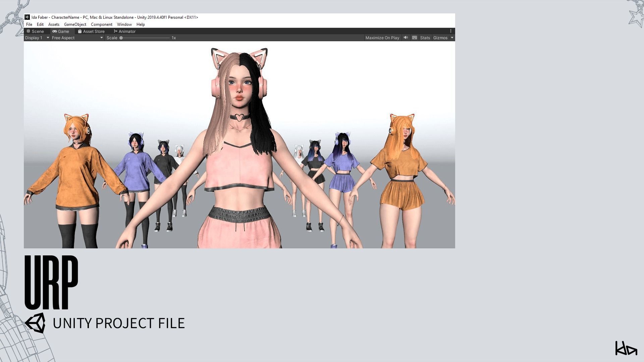Expand the Gizmos dropdown arrow

[x=452, y=38]
